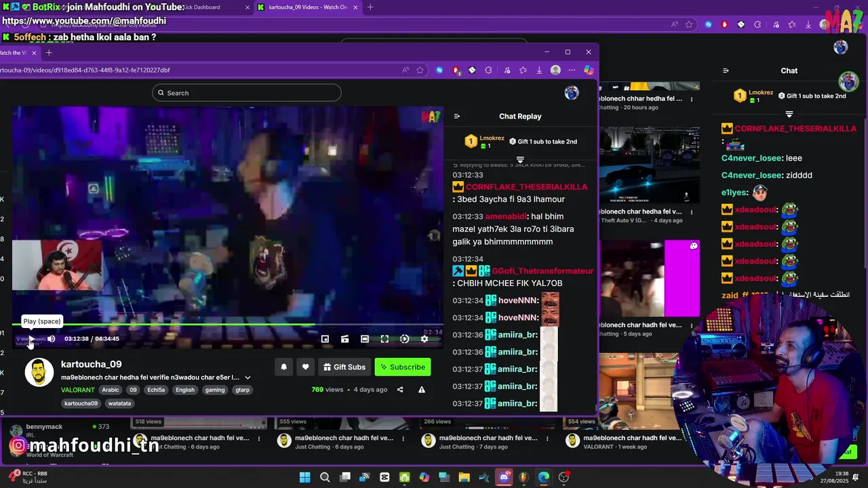Open the benny mack channel in sidebar
Screen dimensions: 868x488
60,431
